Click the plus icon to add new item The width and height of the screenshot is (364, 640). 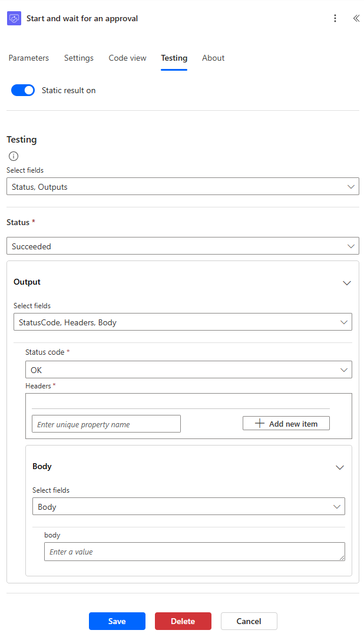pos(258,423)
